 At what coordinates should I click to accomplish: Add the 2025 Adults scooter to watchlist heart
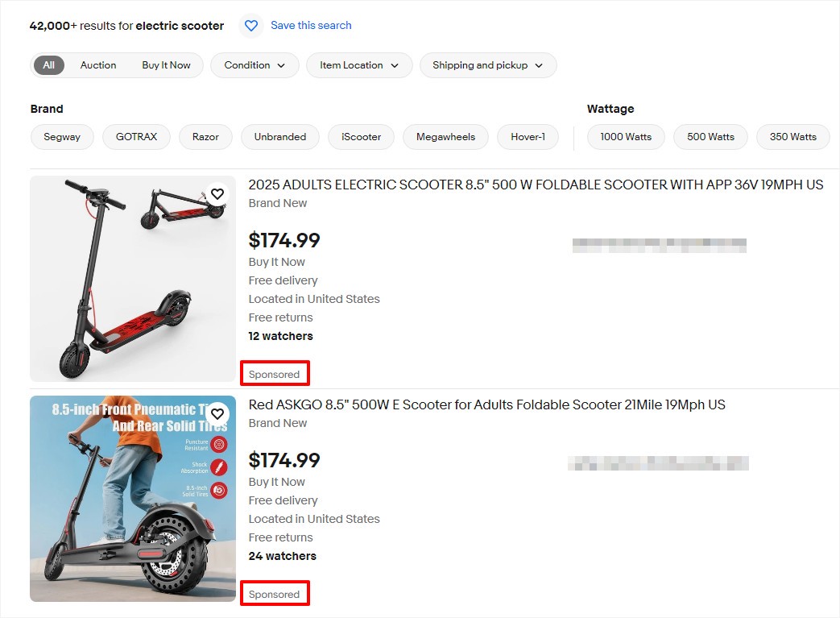pos(217,193)
